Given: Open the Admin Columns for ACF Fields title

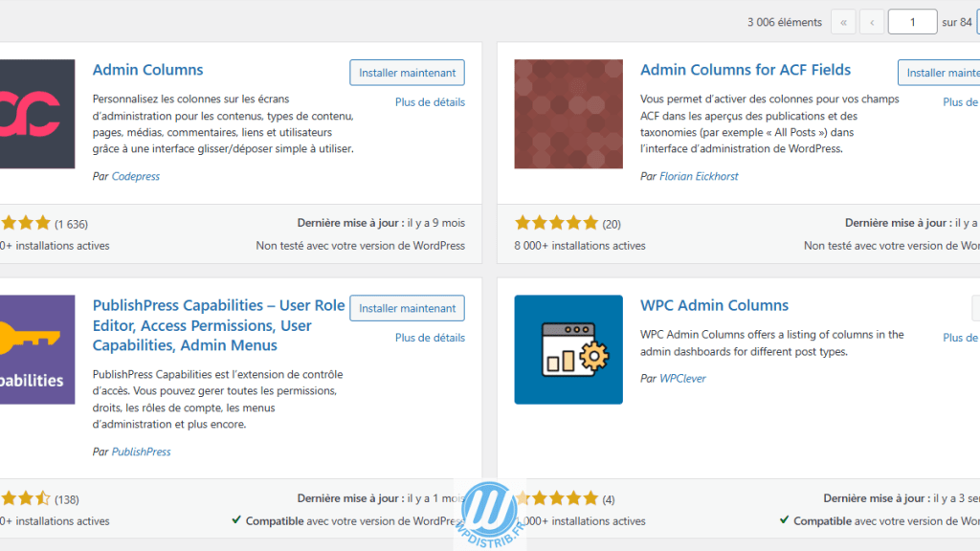Looking at the screenshot, I should pyautogui.click(x=745, y=69).
